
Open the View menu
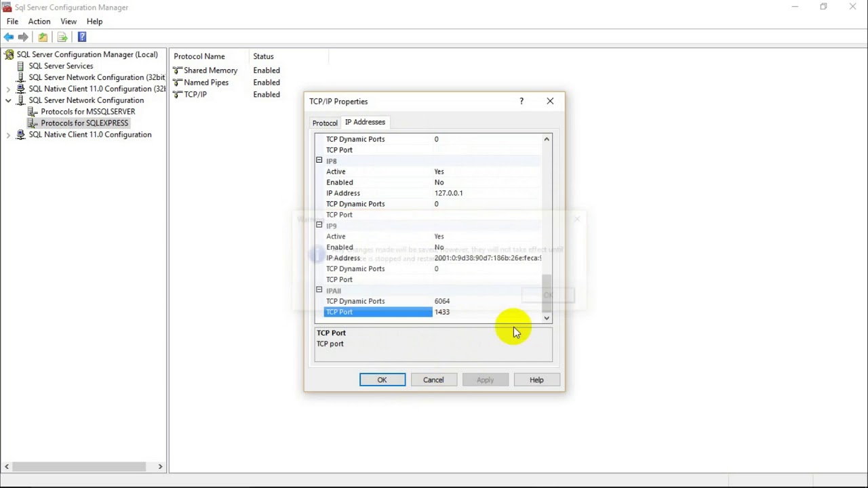click(68, 22)
